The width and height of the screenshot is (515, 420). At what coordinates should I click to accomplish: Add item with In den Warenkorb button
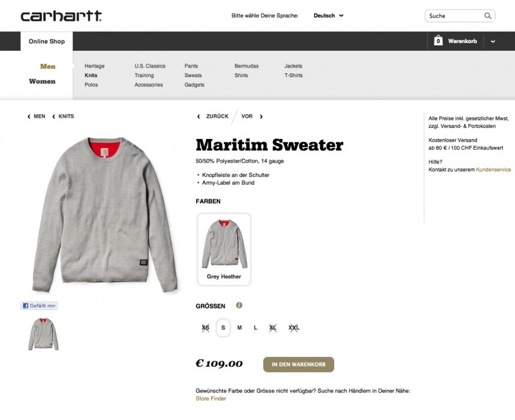(299, 364)
